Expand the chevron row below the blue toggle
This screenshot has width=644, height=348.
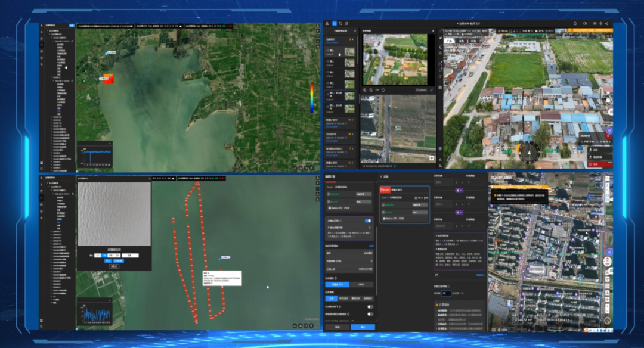[349, 228]
